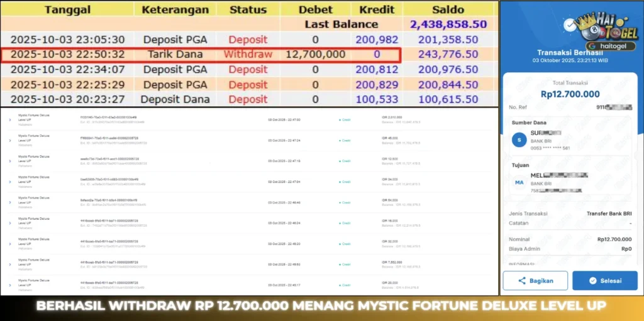
Task: Click the No. Ref reference number
Action: coord(614,107)
